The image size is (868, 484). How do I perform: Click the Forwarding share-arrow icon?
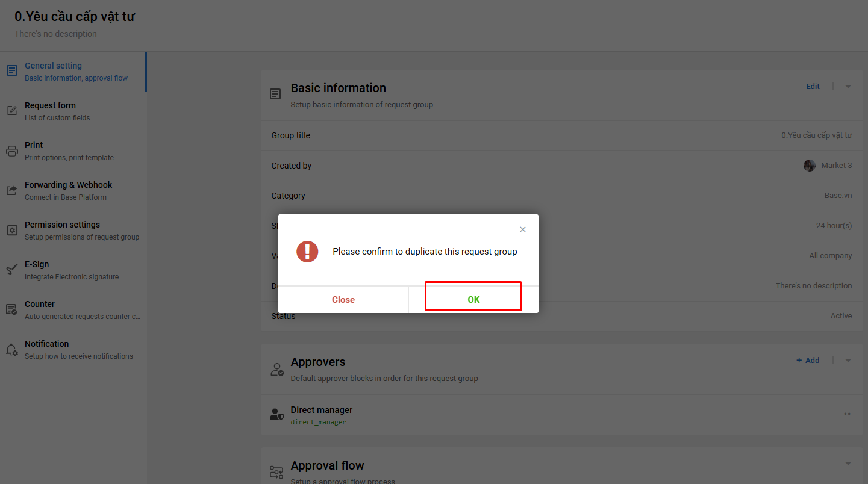click(x=12, y=190)
